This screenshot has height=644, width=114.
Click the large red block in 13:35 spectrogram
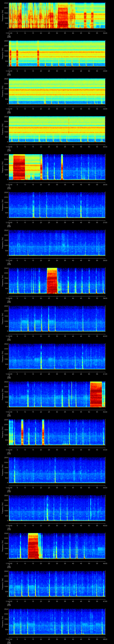click(x=19, y=167)
